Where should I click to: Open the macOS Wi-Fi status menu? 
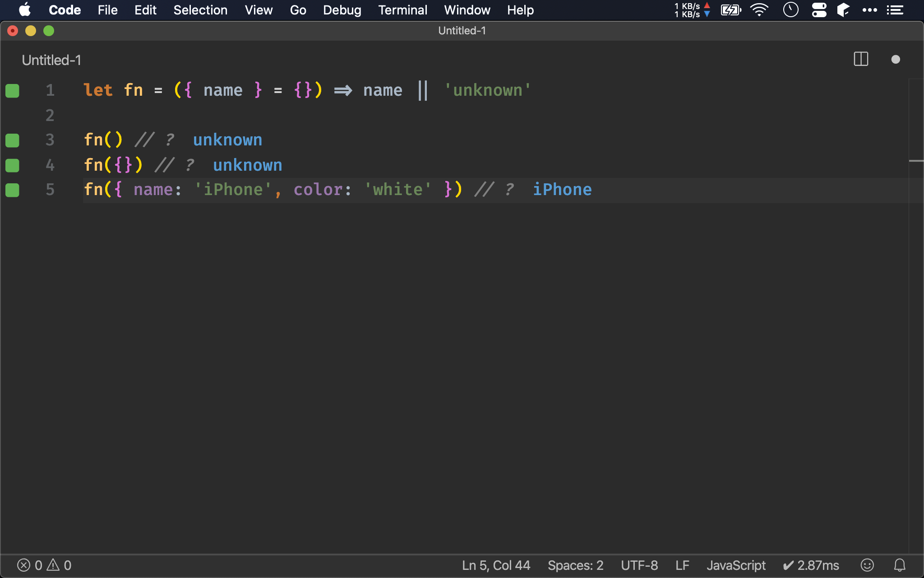(759, 10)
